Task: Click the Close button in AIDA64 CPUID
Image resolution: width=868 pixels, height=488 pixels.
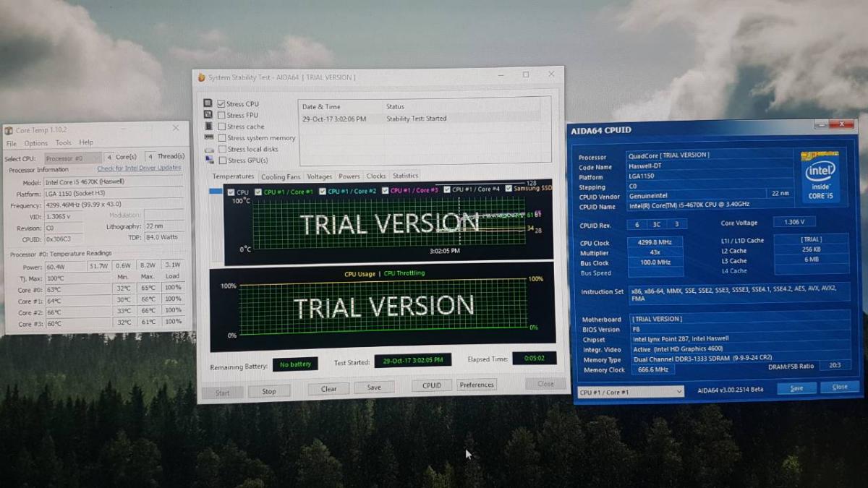Action: pos(840,387)
